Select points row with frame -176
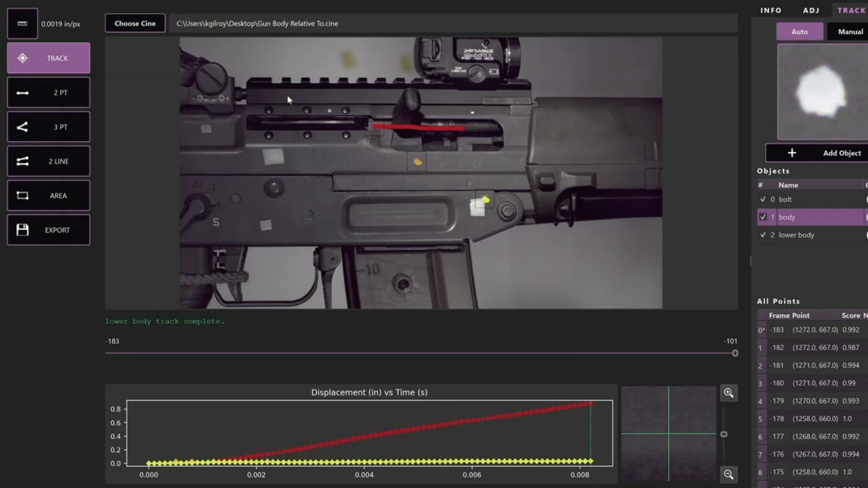Image resolution: width=868 pixels, height=488 pixels. tap(812, 454)
